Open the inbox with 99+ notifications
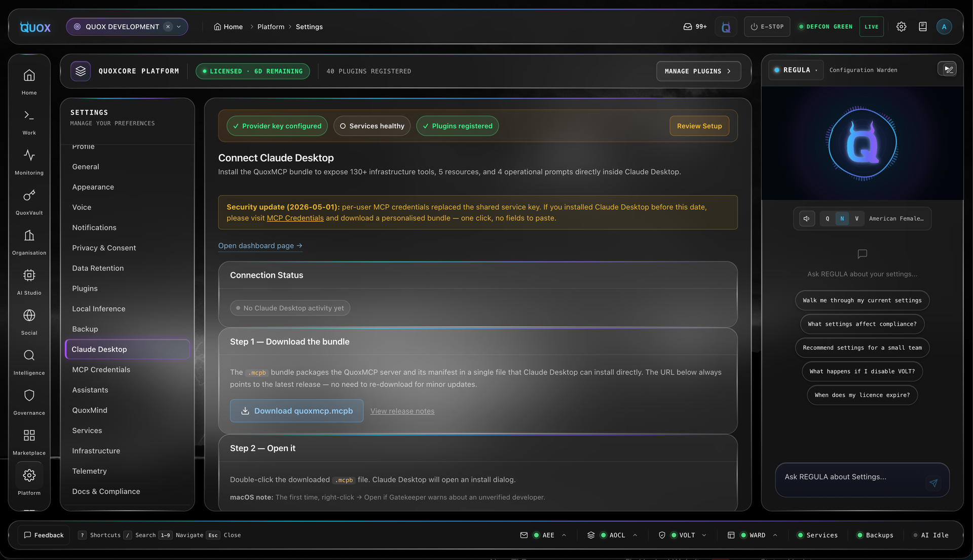 pos(695,27)
